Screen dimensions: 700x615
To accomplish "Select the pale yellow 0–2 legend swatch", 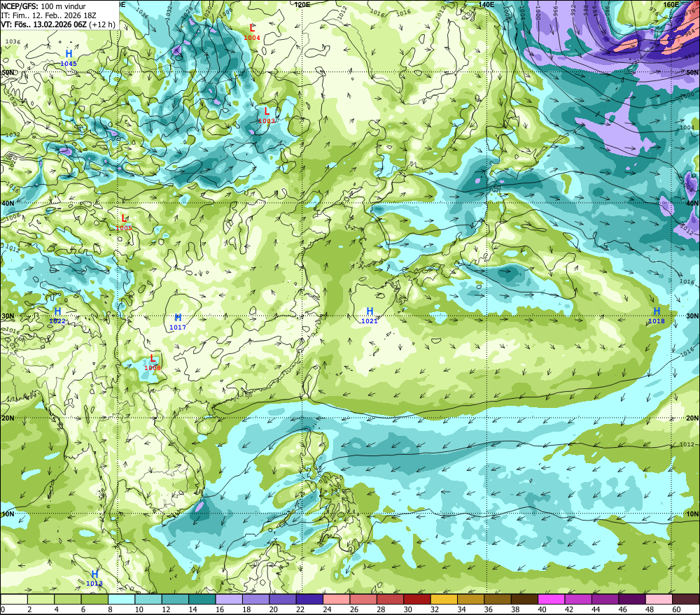I will (x=14, y=600).
